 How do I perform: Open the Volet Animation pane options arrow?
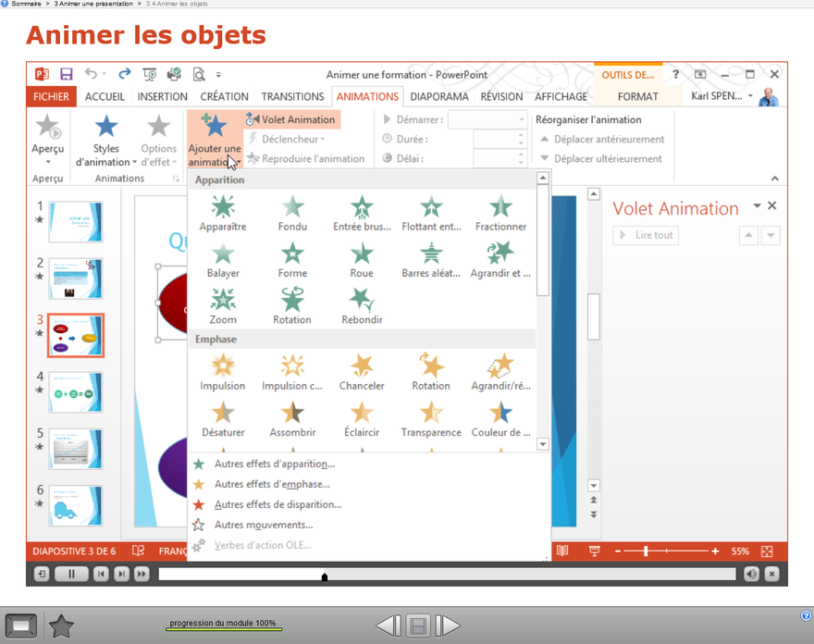click(757, 206)
